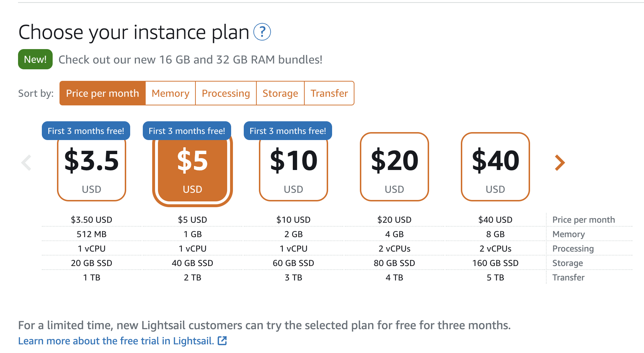Show next plans with right chevron
The image size is (644, 353).
(x=559, y=163)
